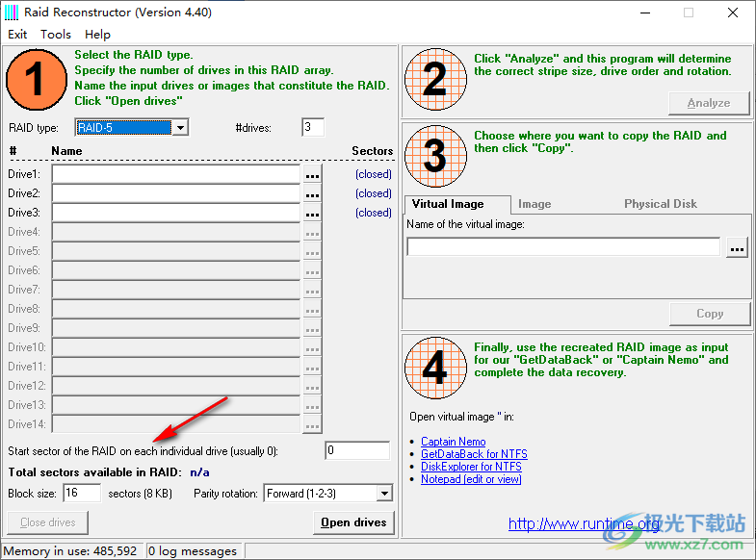
Task: Click the Total sectors n/a value
Action: click(199, 472)
